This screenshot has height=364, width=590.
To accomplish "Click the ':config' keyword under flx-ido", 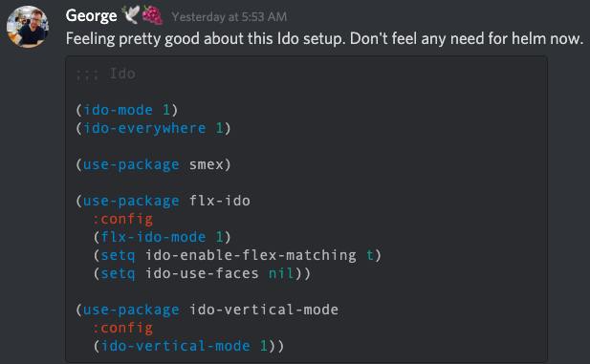I will coord(122,219).
